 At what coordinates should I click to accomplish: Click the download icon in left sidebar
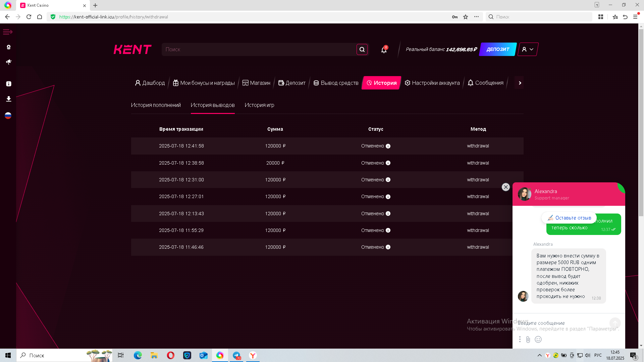click(x=9, y=99)
